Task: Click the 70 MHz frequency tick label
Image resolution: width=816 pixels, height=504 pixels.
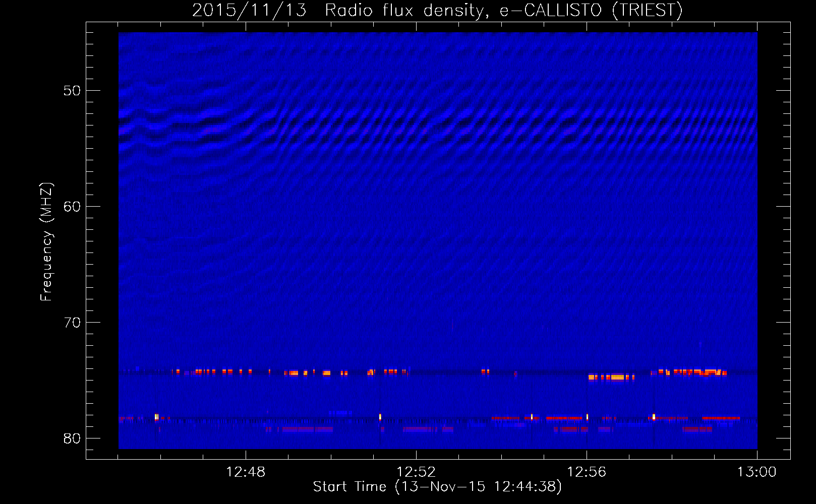Action: click(72, 323)
